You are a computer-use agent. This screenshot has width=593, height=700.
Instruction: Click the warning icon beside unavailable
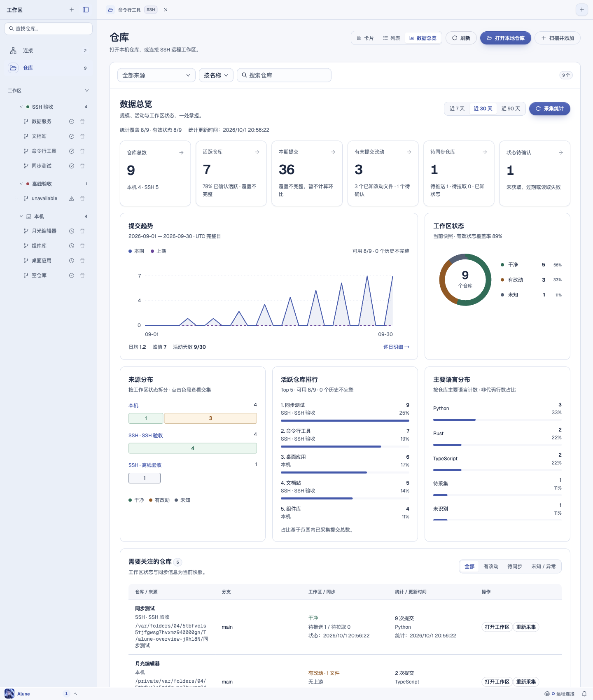click(x=72, y=198)
